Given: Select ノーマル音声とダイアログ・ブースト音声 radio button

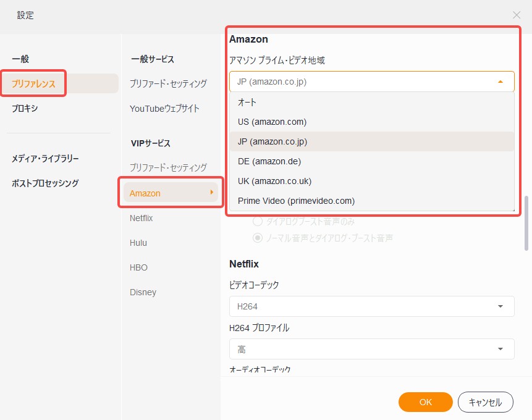Looking at the screenshot, I should [x=258, y=238].
